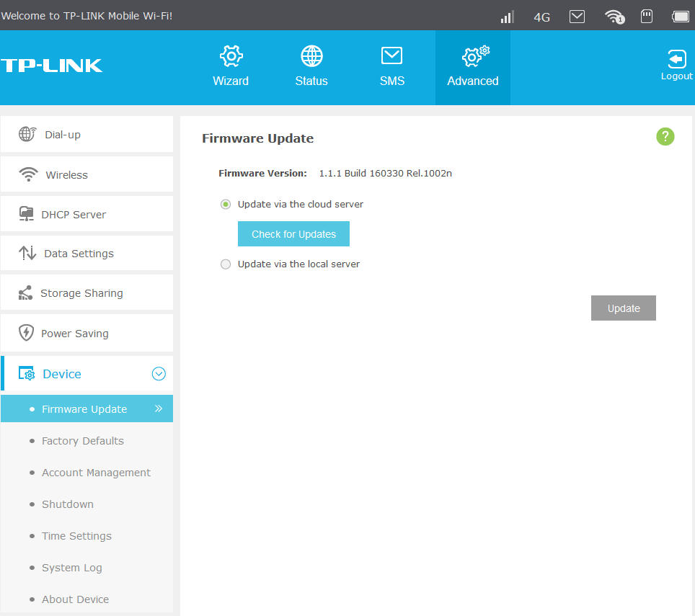Click the Firmware Version label
This screenshot has width=695, height=616.
262,173
